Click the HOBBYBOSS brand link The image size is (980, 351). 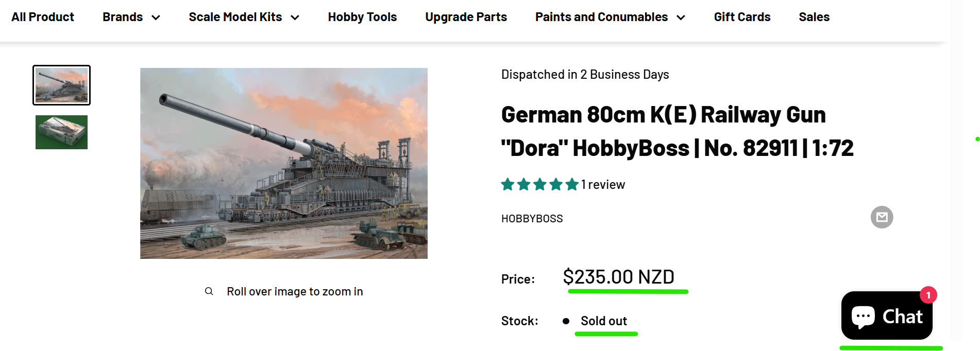532,219
